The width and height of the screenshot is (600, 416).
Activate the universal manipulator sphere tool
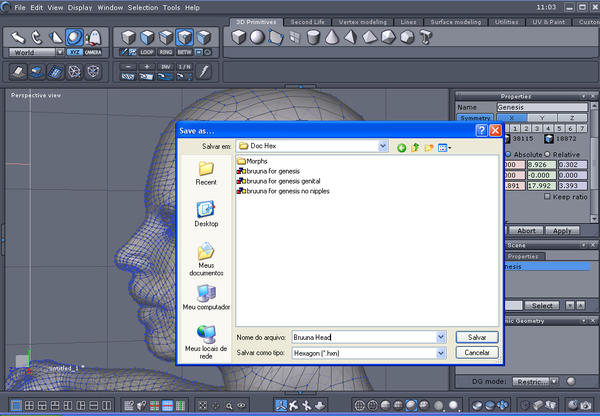74,38
